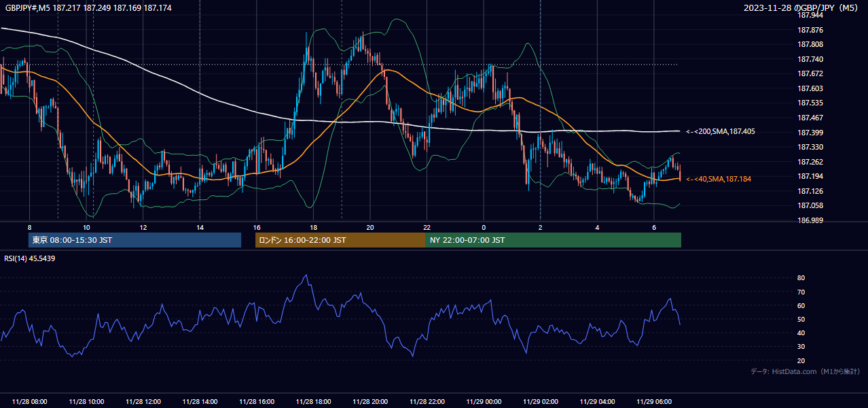Click the date label 11/28 12:00
The width and height of the screenshot is (868, 408).
[143, 402]
